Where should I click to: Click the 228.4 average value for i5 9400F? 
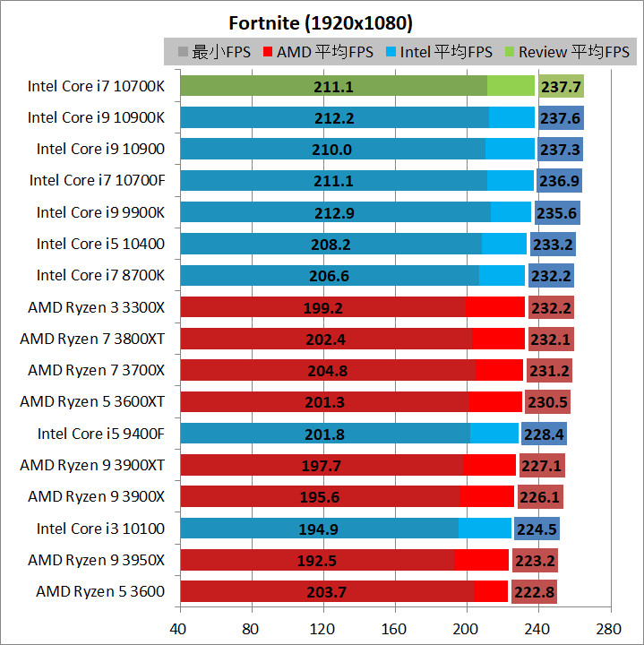click(x=544, y=434)
